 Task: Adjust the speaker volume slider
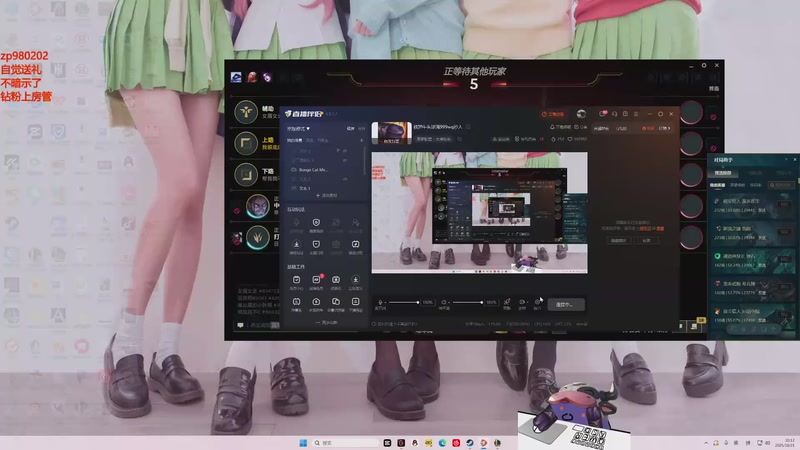click(467, 302)
